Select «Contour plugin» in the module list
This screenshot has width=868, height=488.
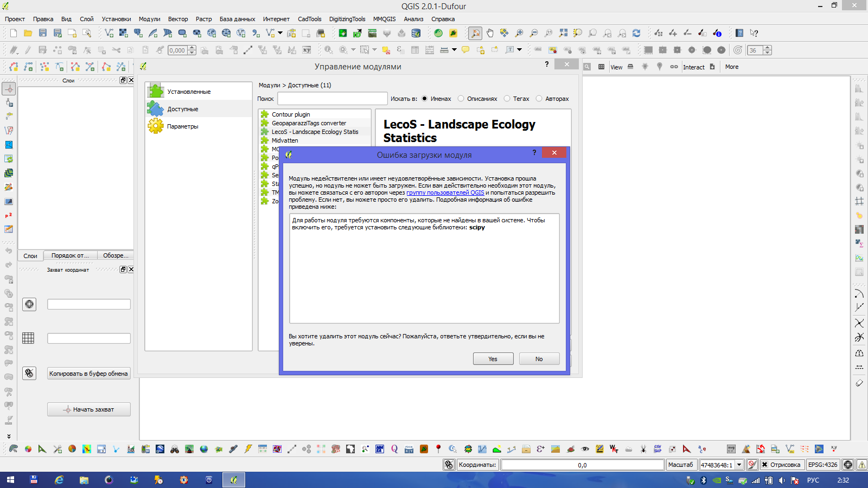(291, 114)
